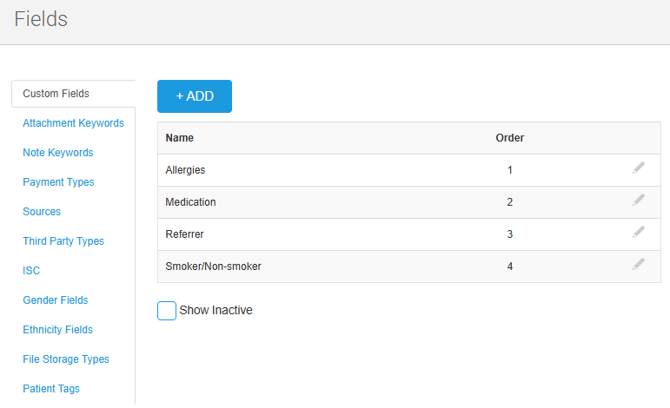Open edit pencil for Referrer row
The image size is (670, 408).
[639, 232]
